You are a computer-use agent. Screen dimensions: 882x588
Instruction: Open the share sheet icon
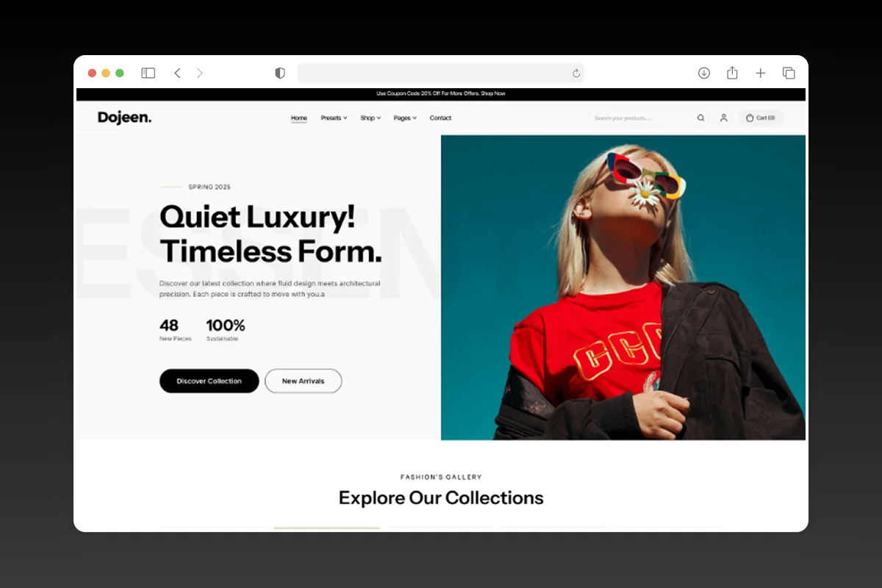pos(732,73)
